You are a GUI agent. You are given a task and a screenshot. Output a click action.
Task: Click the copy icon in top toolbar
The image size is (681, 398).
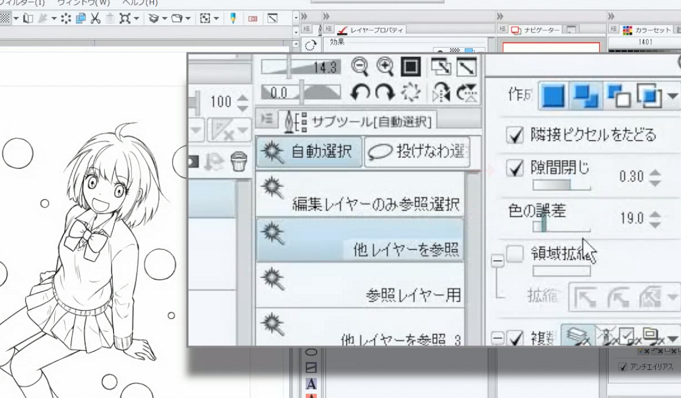click(80, 18)
